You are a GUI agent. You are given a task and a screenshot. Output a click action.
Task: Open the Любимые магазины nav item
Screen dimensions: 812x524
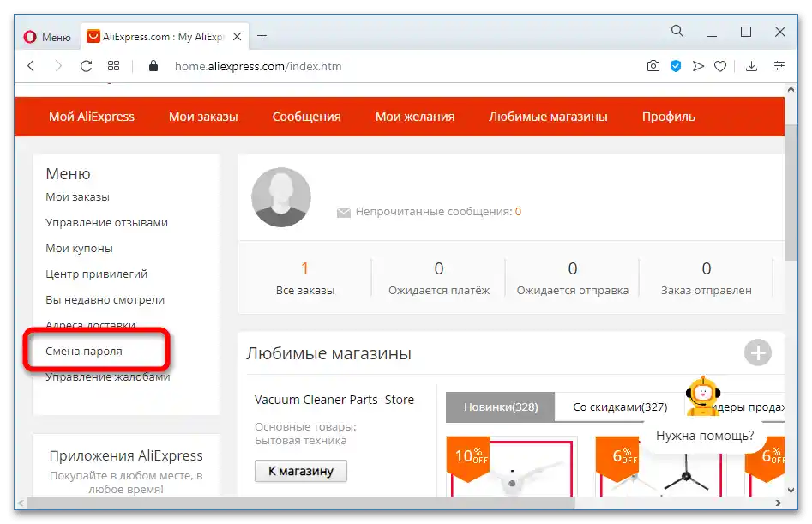548,117
